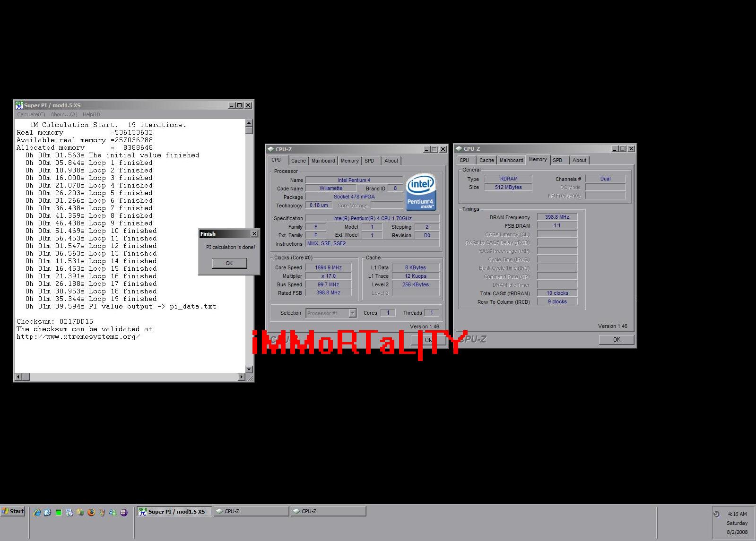Open About tab in left CPU-Z
756x541 pixels.
[x=391, y=161]
